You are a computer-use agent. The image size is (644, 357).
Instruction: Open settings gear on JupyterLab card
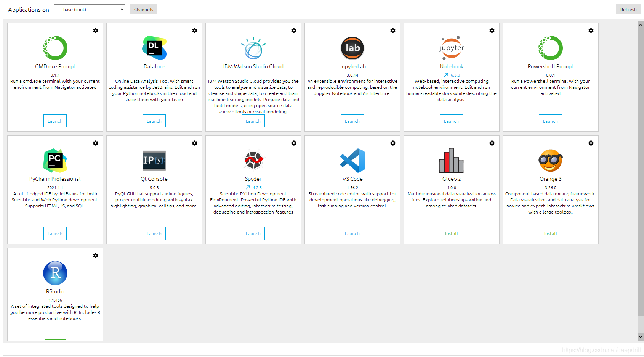393,31
